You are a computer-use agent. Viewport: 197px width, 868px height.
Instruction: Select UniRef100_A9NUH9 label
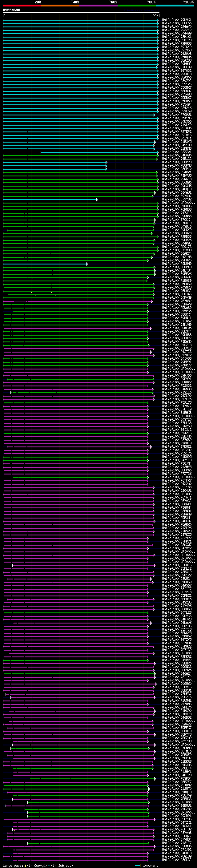pyautogui.click(x=176, y=264)
